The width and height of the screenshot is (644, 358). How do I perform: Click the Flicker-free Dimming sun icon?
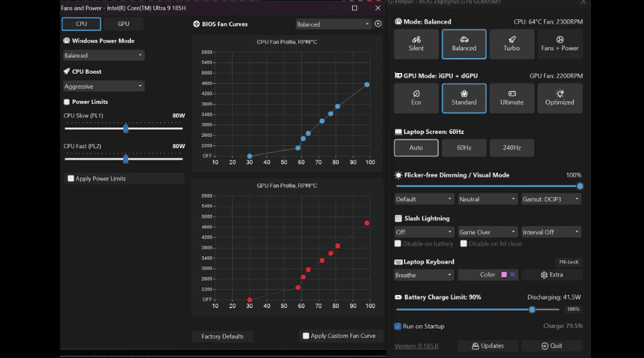click(398, 175)
